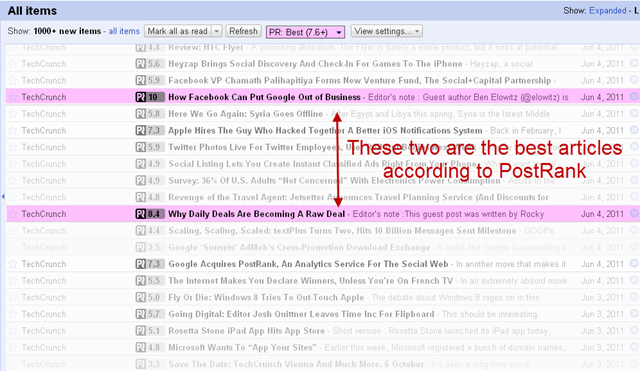640x371 pixels.
Task: Open original link icon for Syria Goes Offline
Action: pos(634,113)
